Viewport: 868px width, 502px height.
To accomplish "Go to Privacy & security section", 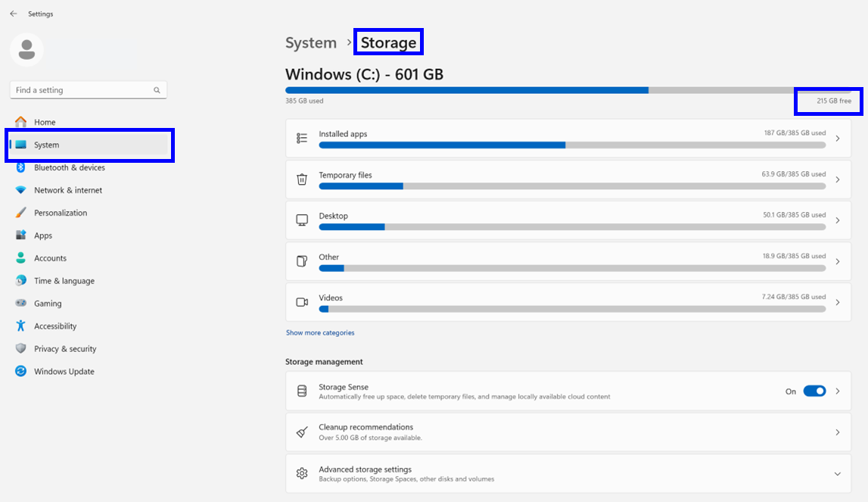I will 64,349.
